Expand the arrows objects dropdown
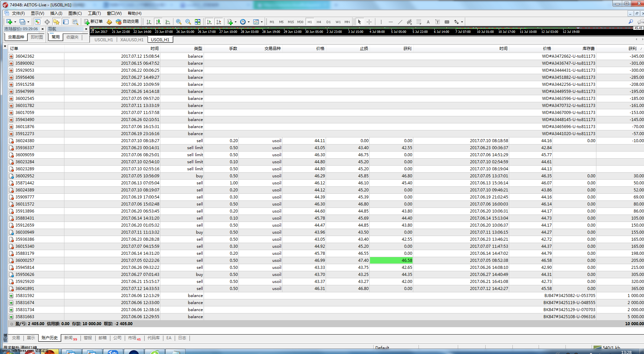This screenshot has height=354, width=644. tap(462, 22)
